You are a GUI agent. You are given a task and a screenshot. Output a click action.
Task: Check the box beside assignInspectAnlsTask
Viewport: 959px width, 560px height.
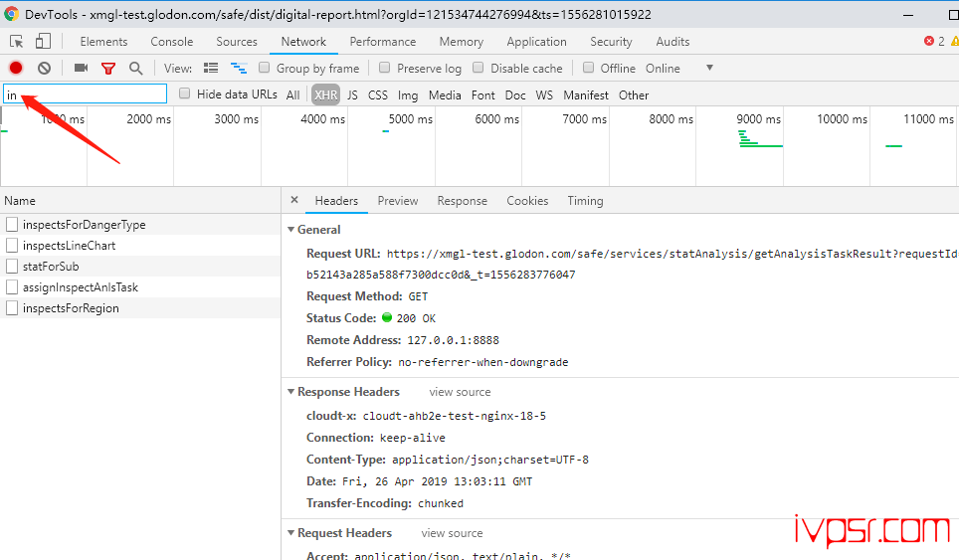coord(12,286)
